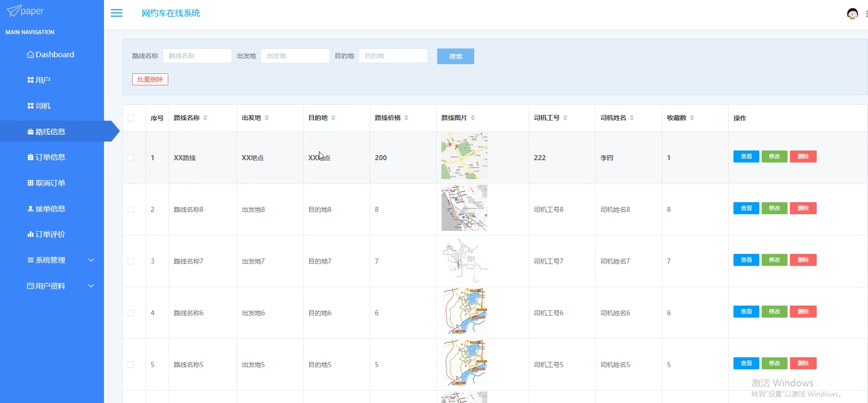This screenshot has width=868, height=403.
Task: Click the person icon beside 接单信息
Action: 31,209
